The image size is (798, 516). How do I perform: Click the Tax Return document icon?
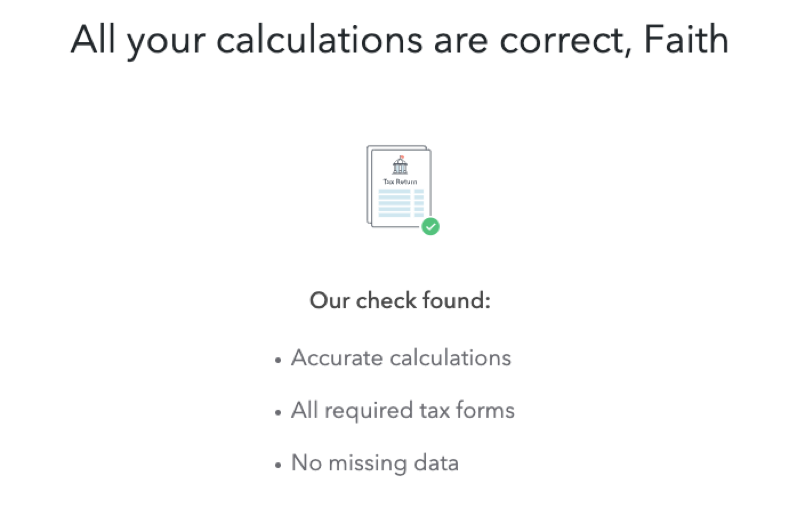pos(400,190)
